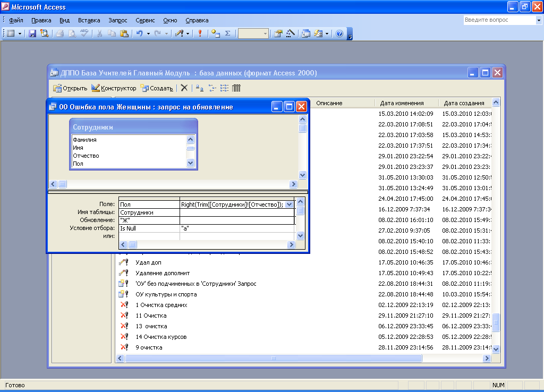Click scroll-down arrow of Сотрудники field list
The image size is (544, 392).
click(191, 163)
